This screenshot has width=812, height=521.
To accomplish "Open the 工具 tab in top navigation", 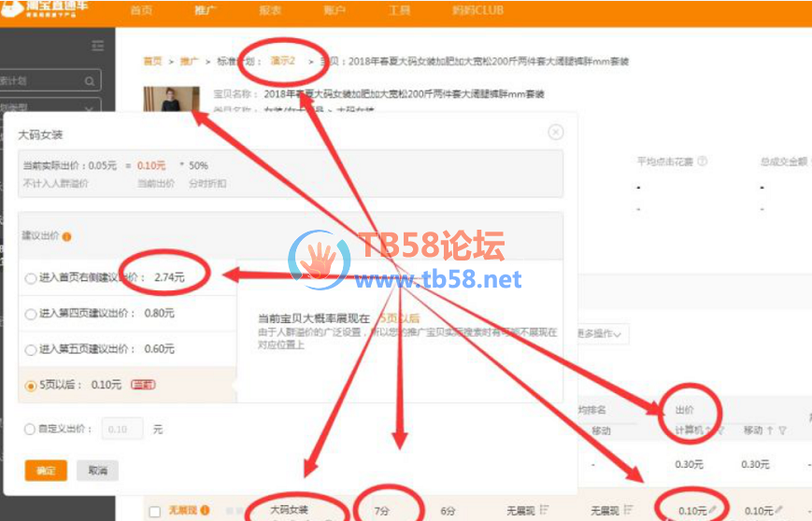I will coord(398,11).
